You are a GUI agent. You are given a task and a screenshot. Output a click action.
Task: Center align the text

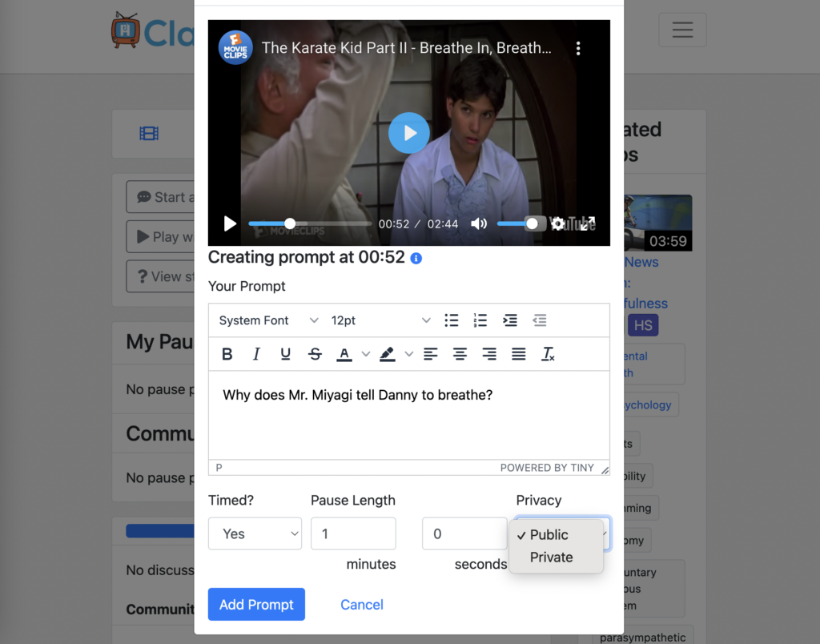(460, 354)
